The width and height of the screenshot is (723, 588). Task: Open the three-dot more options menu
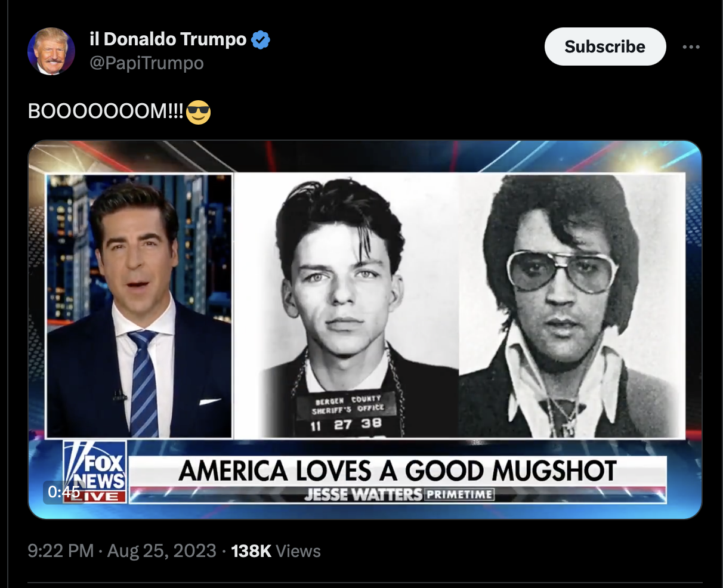[x=691, y=47]
